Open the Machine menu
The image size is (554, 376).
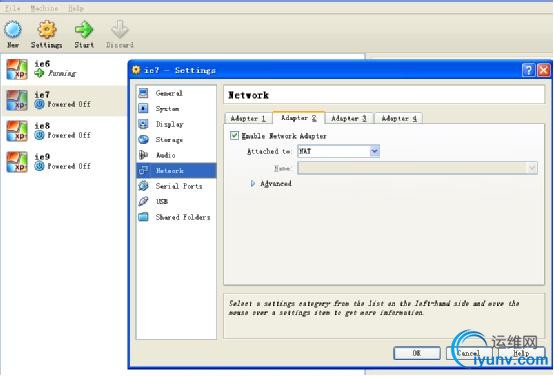(44, 8)
